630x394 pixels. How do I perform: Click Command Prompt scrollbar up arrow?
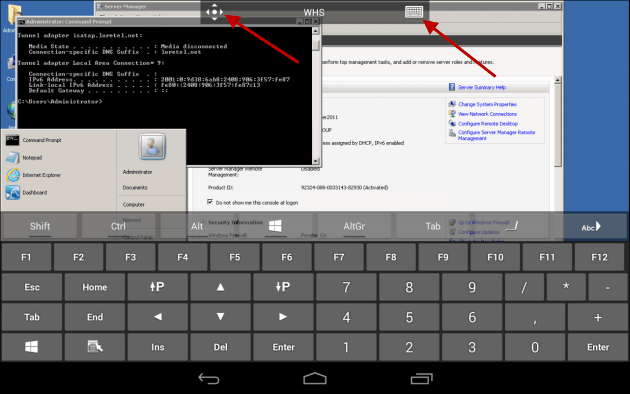click(316, 31)
